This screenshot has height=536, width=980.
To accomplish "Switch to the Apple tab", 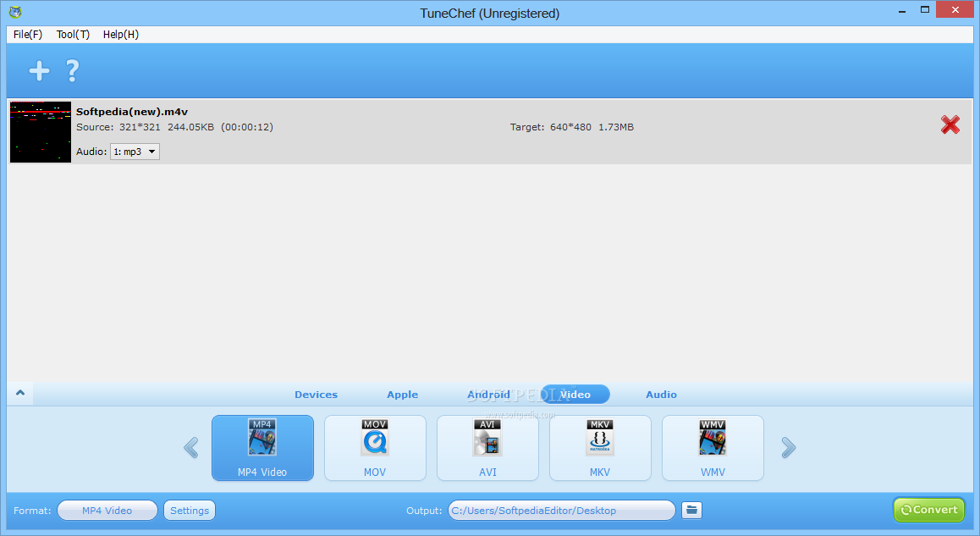I will (x=403, y=395).
